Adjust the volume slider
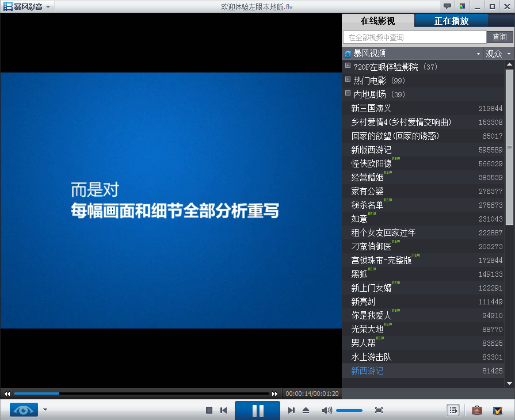 349,410
